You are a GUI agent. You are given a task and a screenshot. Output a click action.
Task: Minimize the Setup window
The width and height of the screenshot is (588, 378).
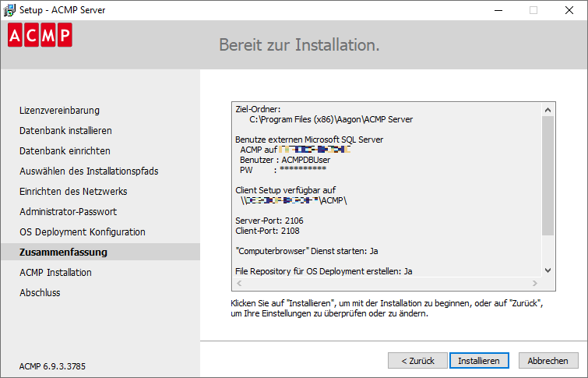[498, 10]
